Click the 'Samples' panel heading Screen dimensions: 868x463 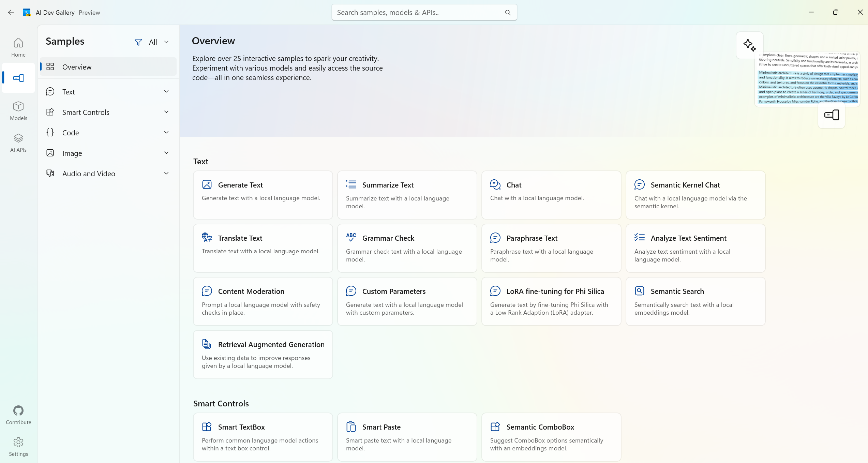(65, 41)
